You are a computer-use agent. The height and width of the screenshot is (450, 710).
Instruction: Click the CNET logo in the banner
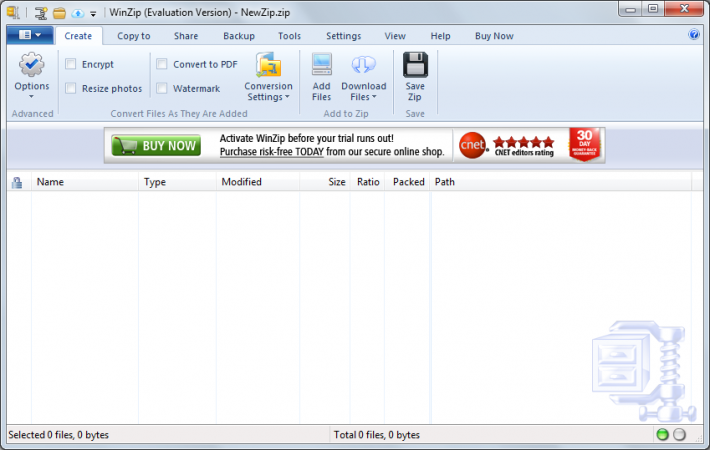(472, 145)
